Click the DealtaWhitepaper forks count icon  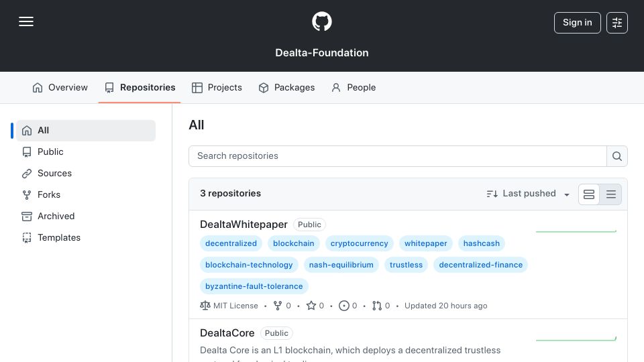[278, 306]
